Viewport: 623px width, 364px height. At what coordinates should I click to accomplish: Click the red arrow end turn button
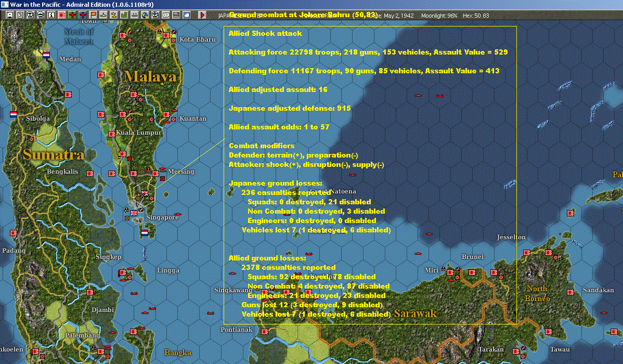click(202, 15)
